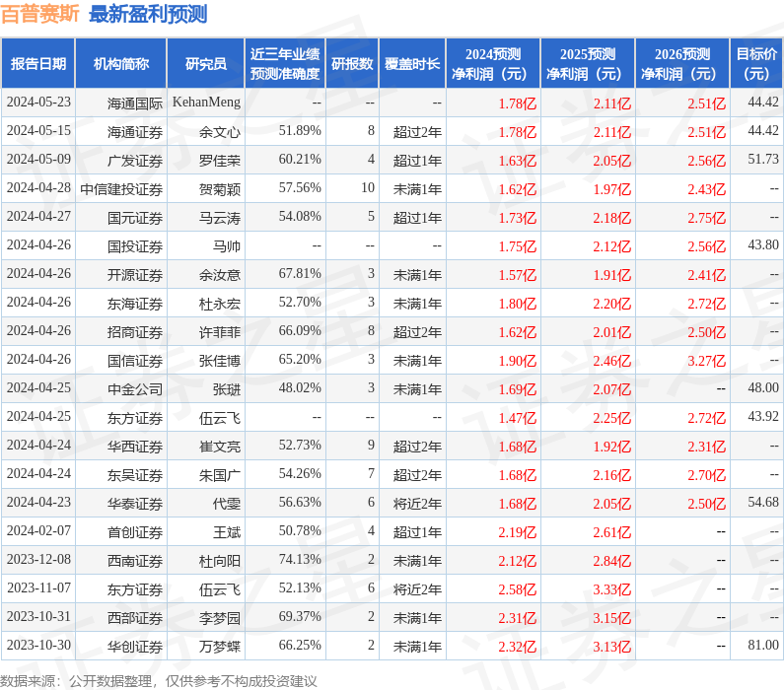The width and height of the screenshot is (784, 690).
Task: Click accuracy value 74.13%
Action: (300, 559)
